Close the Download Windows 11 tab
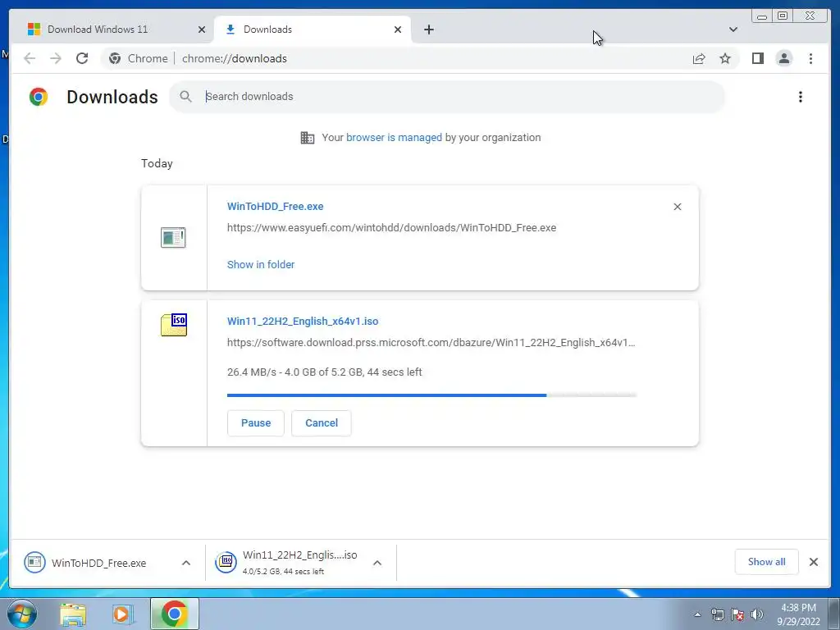Screen dimensions: 840x630 point(202,30)
